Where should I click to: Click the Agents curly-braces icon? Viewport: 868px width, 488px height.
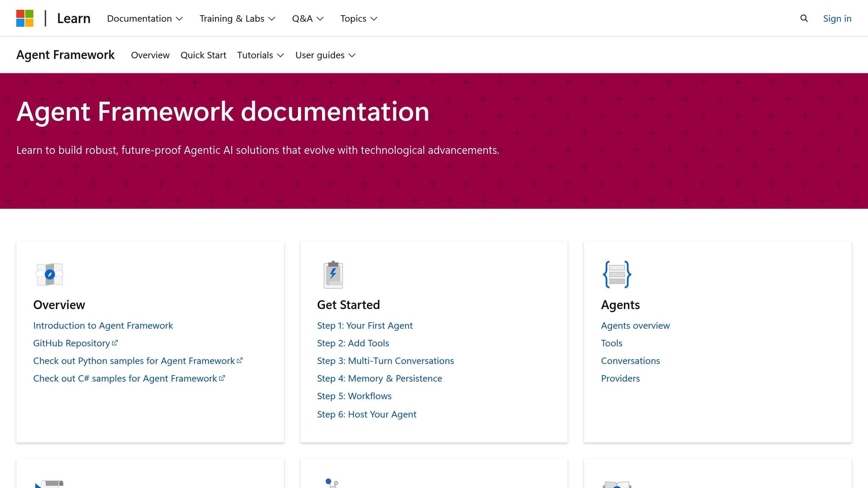617,274
